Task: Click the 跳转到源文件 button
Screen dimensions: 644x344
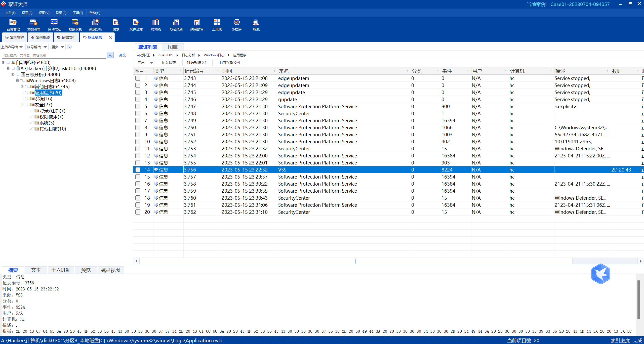Action: pos(197,63)
